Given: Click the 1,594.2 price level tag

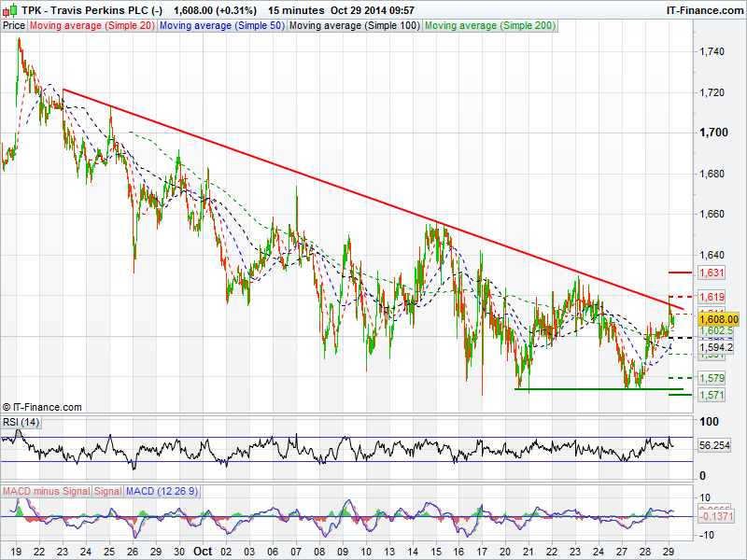Looking at the screenshot, I should tap(715, 346).
